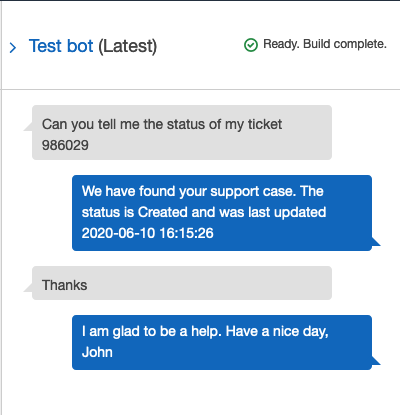Click the empty chat area below the last reply
The width and height of the screenshot is (400, 415).
tap(200, 393)
